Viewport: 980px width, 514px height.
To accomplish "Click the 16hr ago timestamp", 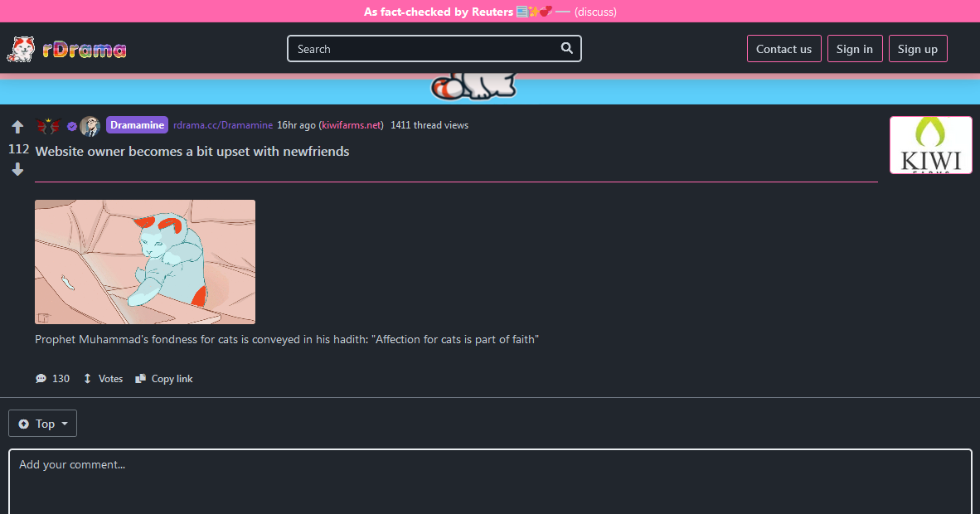I will (x=296, y=125).
